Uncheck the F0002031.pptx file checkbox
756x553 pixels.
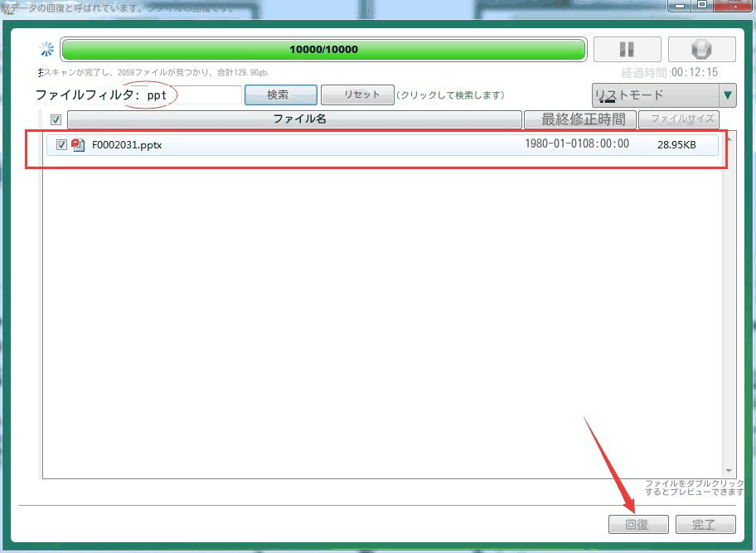pyautogui.click(x=61, y=144)
